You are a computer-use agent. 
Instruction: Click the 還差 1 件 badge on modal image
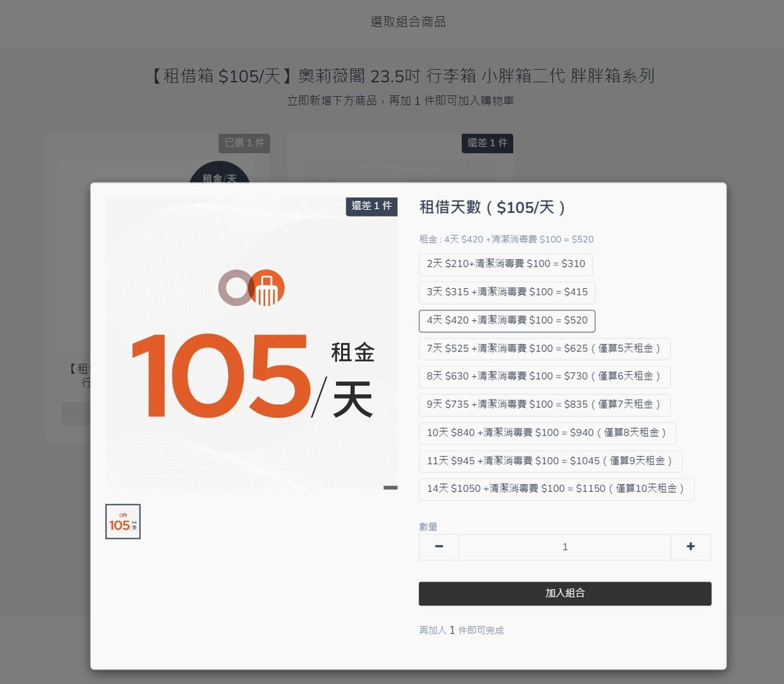point(372,206)
